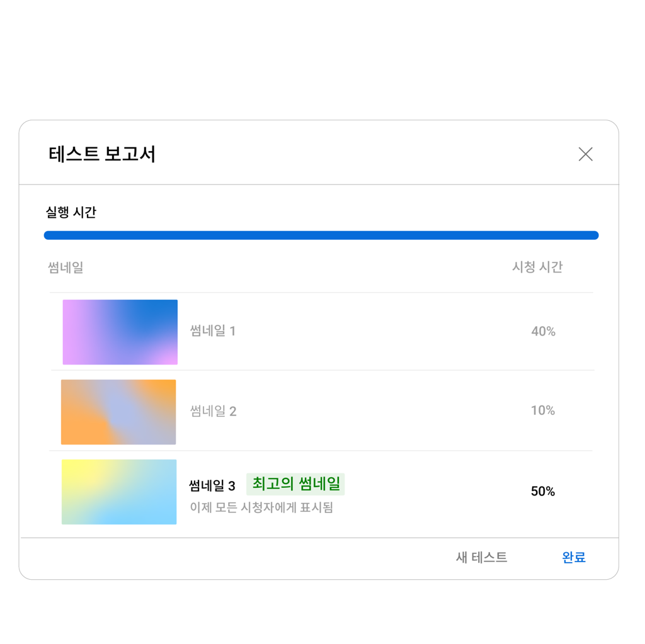Image resolution: width=645 pixels, height=644 pixels.
Task: Click the 10% watch time value
Action: click(542, 410)
